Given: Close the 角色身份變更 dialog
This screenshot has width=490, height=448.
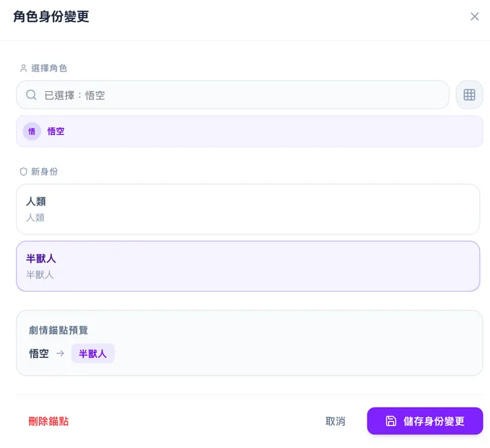Looking at the screenshot, I should point(474,17).
